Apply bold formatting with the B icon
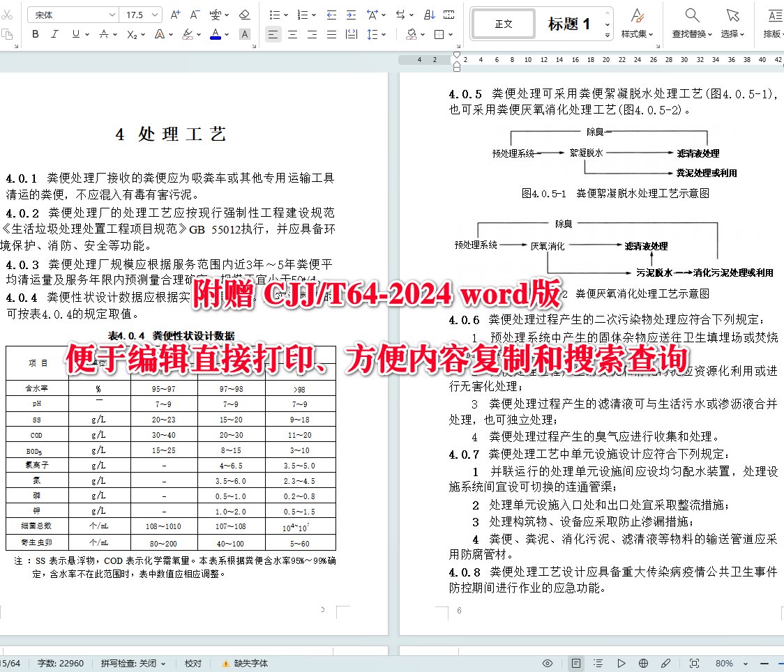Image resolution: width=784 pixels, height=672 pixels. [x=35, y=34]
